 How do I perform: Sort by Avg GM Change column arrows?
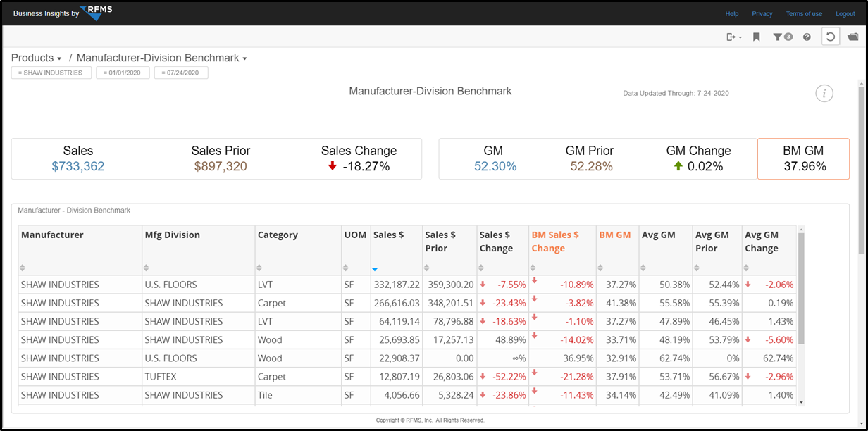coord(747,268)
